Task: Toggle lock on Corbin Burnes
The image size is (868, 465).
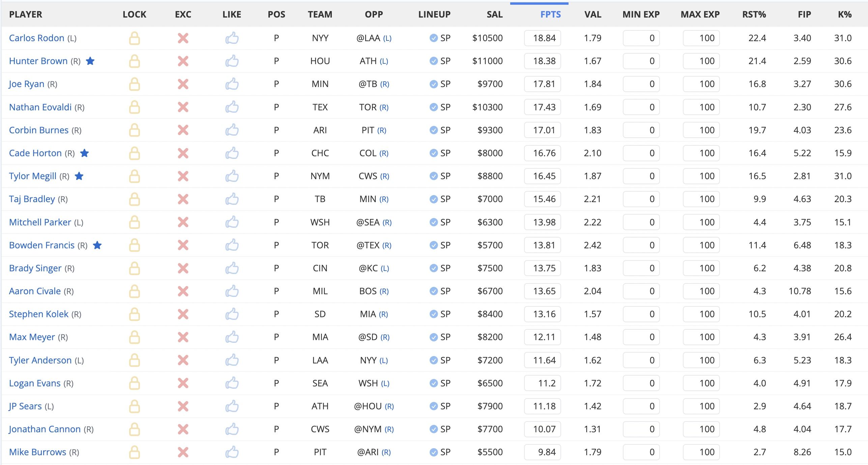Action: [x=134, y=130]
